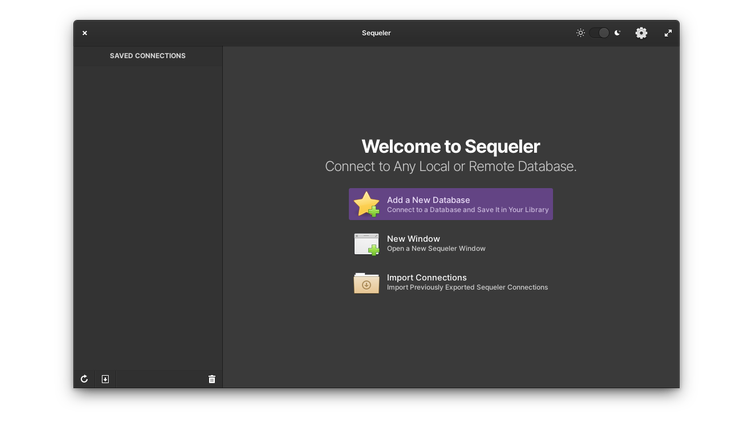Screen dimensions: 752x423
Task: Close the Sequeler window
Action: (84, 33)
